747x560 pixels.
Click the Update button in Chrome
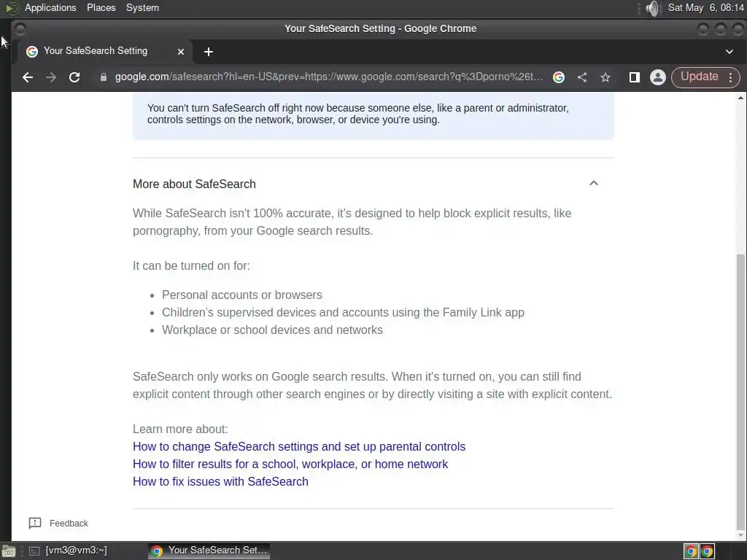[x=699, y=77]
